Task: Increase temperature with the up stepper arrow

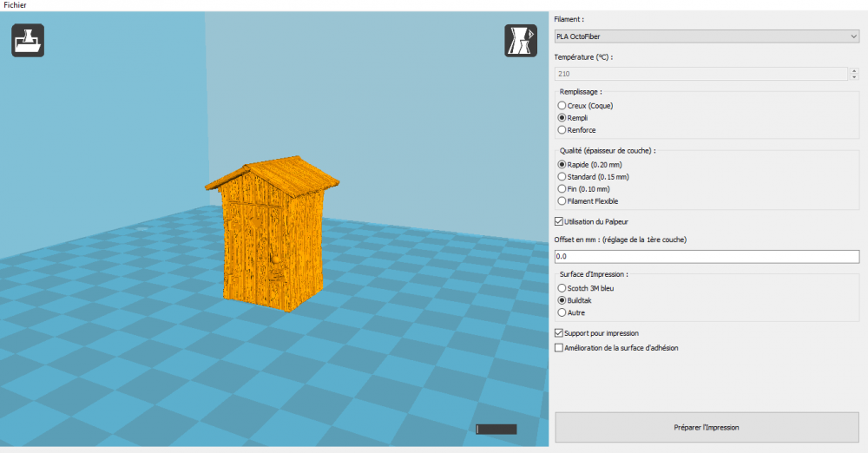Action: point(854,70)
